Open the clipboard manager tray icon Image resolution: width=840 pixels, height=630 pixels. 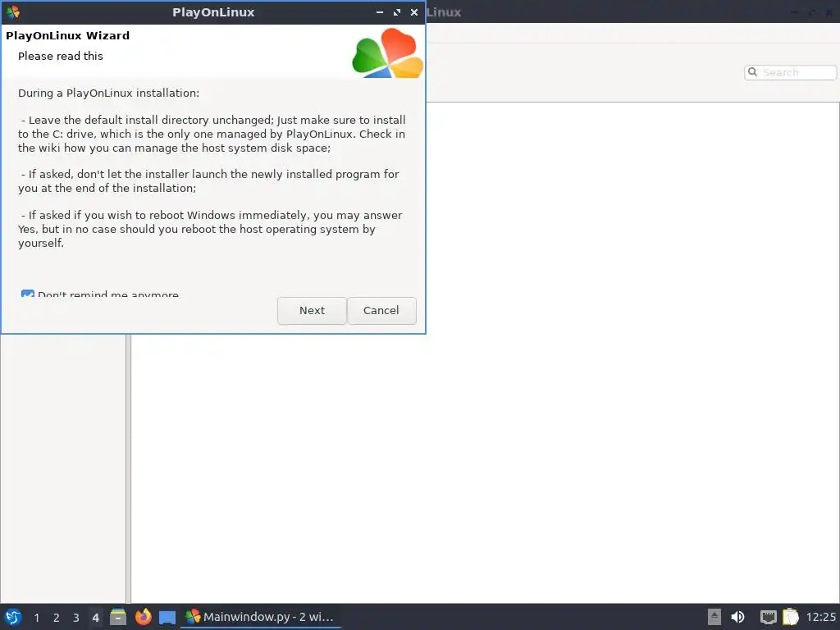click(x=791, y=617)
